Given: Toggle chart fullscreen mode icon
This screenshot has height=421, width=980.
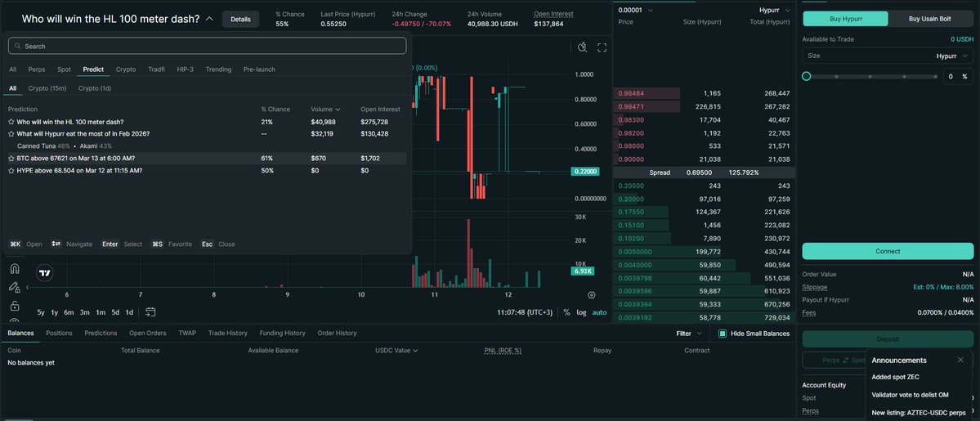Looking at the screenshot, I should pyautogui.click(x=602, y=47).
